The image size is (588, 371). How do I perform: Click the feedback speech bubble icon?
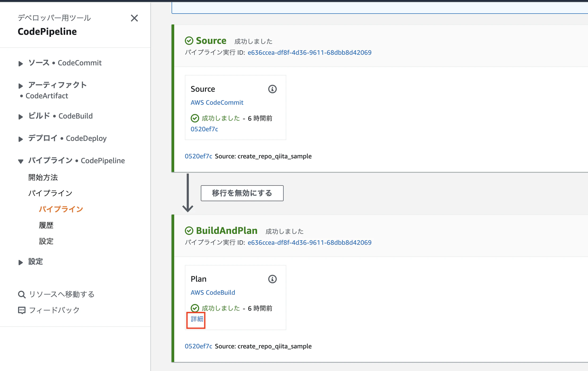pos(22,310)
